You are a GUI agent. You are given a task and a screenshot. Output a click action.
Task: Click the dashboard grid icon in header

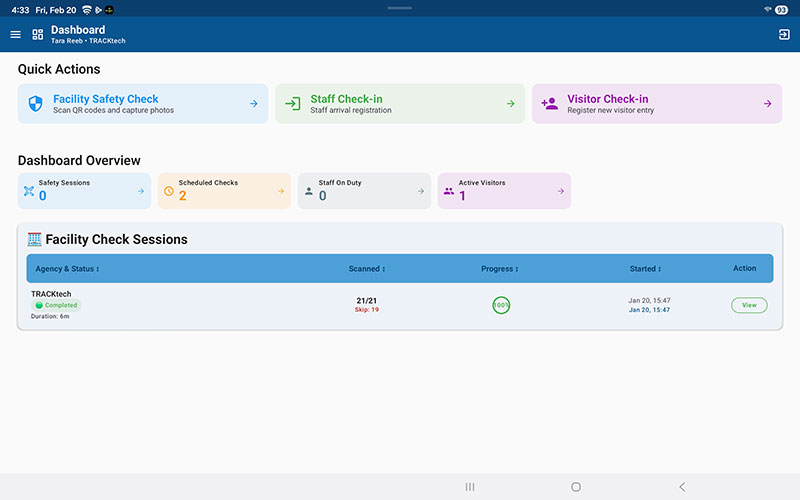tap(38, 34)
